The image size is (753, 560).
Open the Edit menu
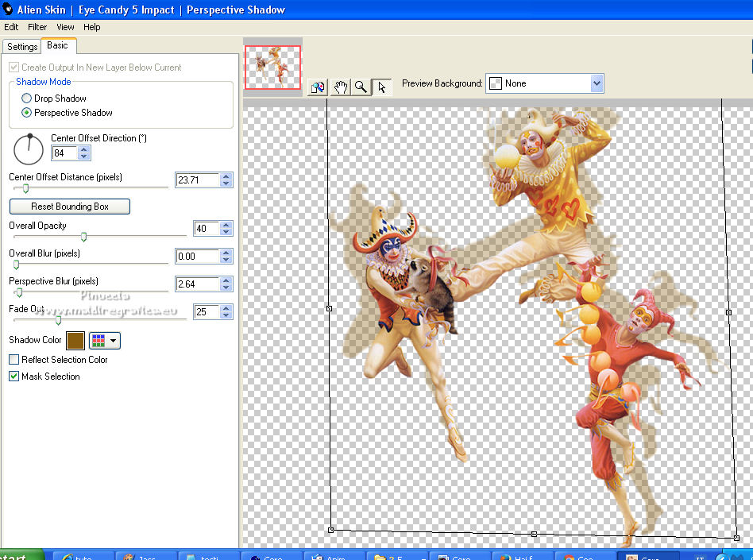pyautogui.click(x=11, y=27)
